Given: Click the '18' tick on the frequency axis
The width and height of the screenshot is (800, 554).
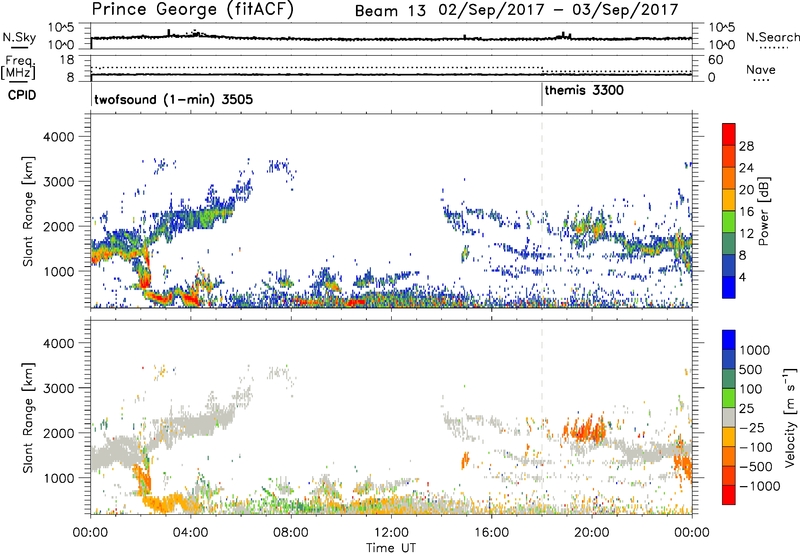Looking at the screenshot, I should pos(67,60).
